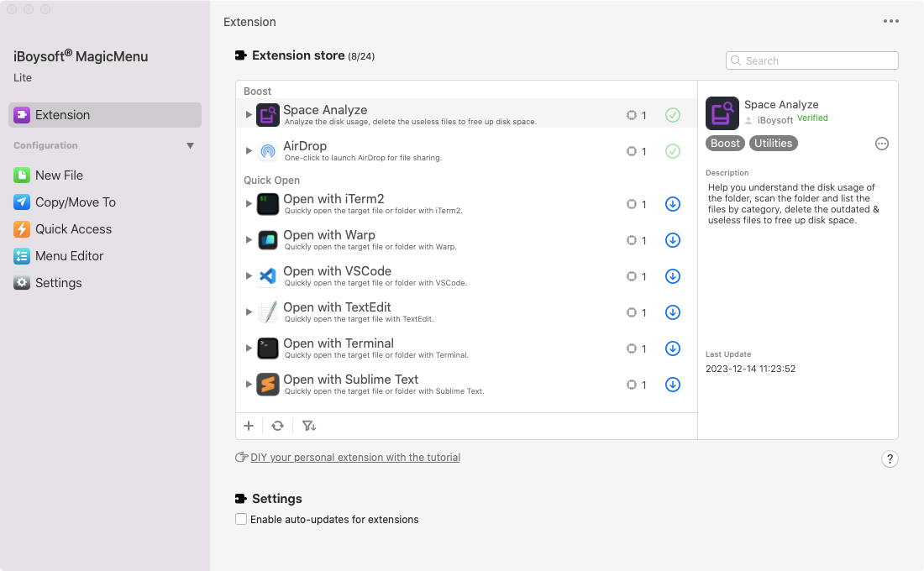
Task: Open Settings in the sidebar
Action: (48, 283)
